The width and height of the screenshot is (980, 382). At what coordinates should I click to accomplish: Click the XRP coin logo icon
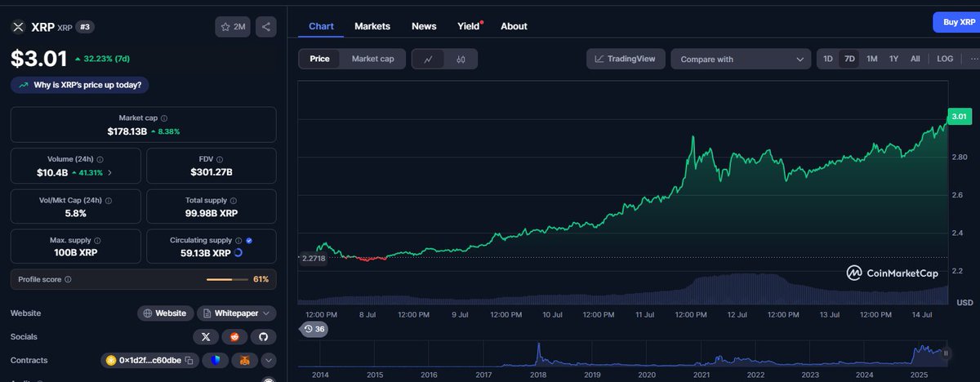pyautogui.click(x=18, y=27)
